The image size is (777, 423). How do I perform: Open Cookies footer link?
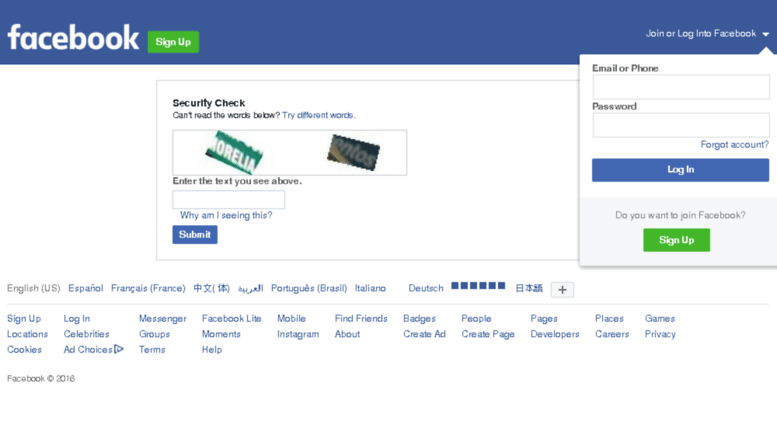(24, 350)
